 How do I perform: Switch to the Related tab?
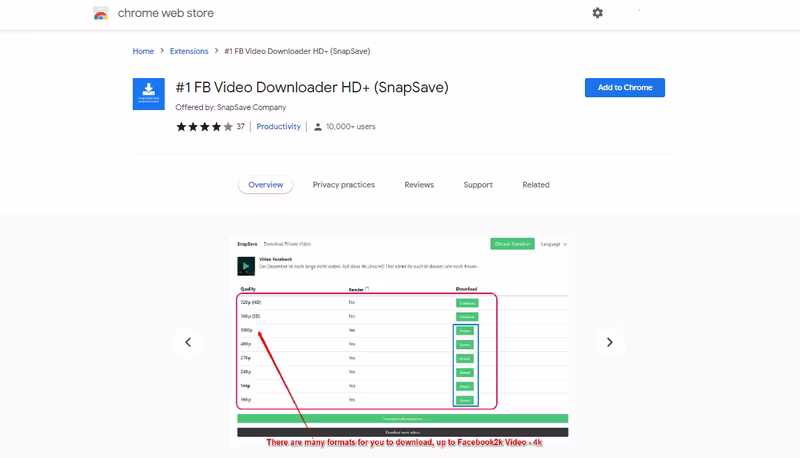536,185
